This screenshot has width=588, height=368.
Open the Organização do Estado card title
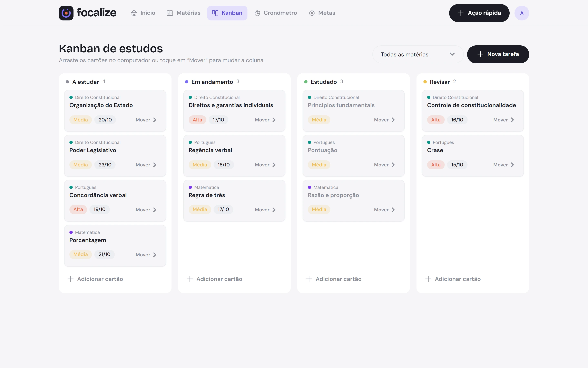[101, 105]
